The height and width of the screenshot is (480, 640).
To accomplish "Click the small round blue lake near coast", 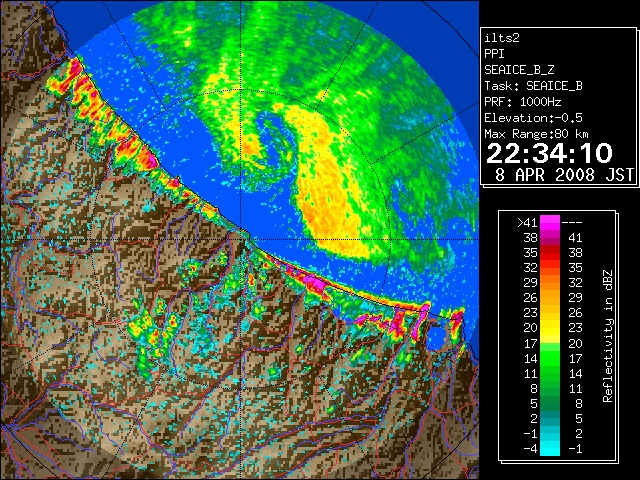I will point(435,337).
